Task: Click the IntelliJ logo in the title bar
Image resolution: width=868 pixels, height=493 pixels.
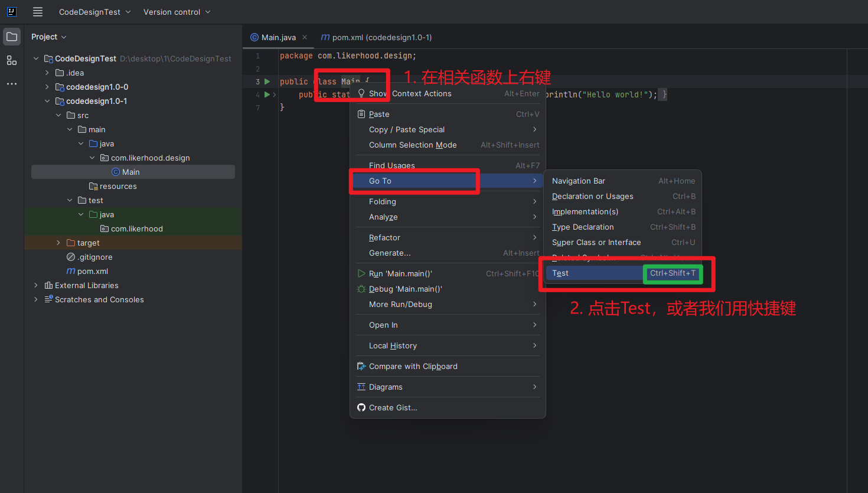Action: [x=12, y=12]
